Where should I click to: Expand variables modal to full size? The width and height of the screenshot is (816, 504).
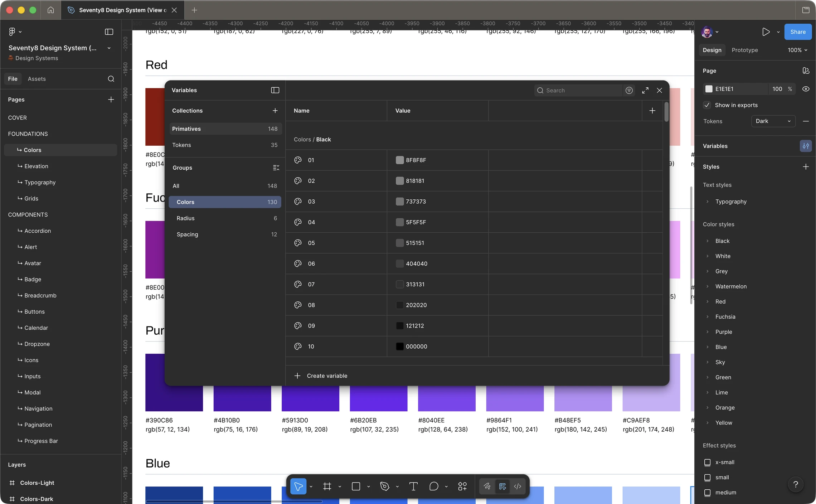point(645,91)
